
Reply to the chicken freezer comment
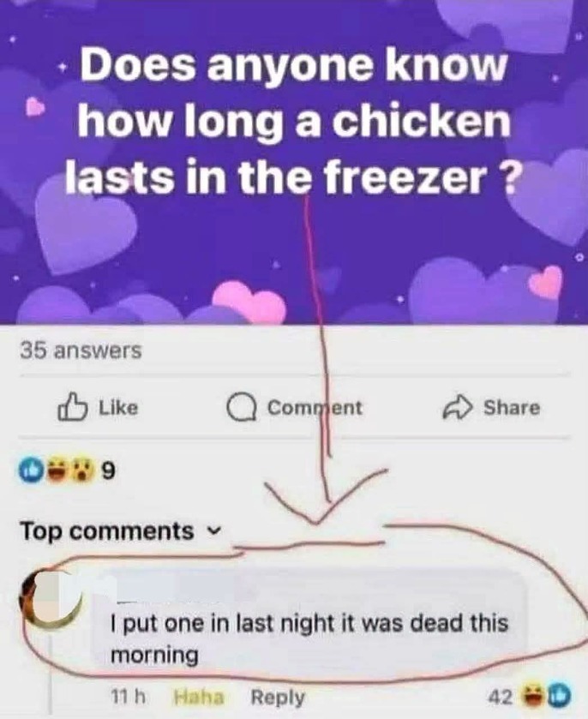click(x=277, y=698)
